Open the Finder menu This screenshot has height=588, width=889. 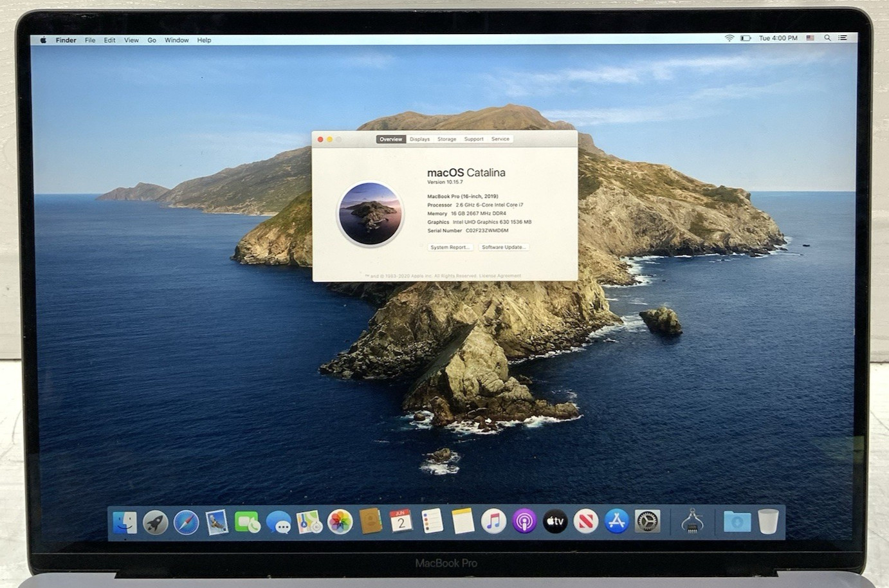(x=66, y=40)
